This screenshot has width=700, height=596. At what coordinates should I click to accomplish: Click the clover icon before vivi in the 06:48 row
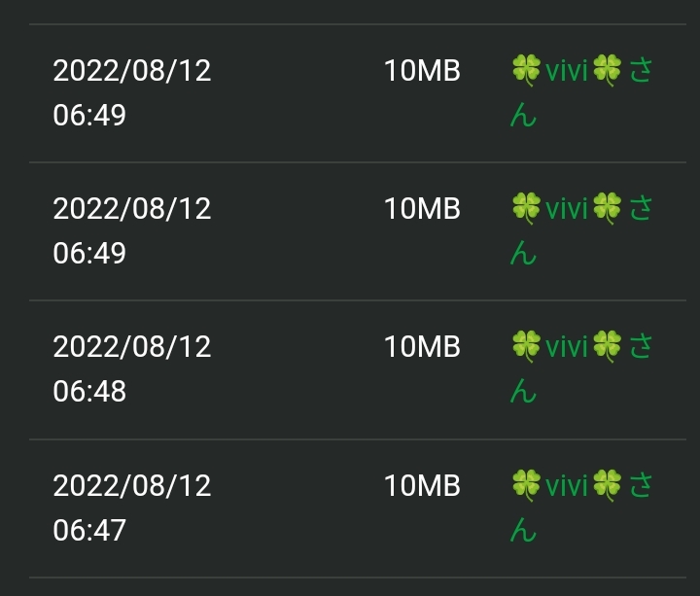[526, 346]
